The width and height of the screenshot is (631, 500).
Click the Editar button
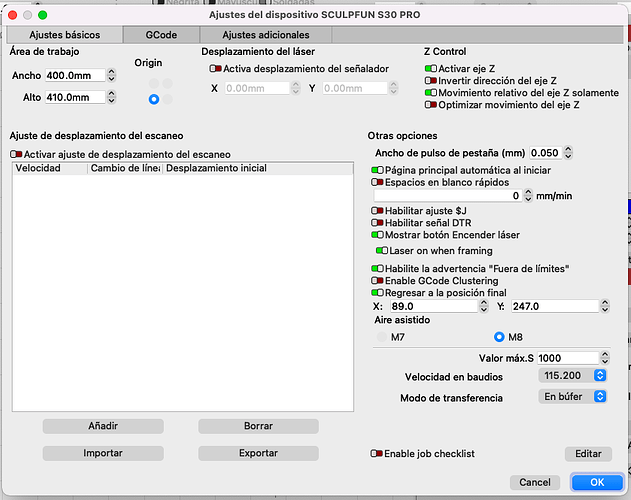pos(588,454)
